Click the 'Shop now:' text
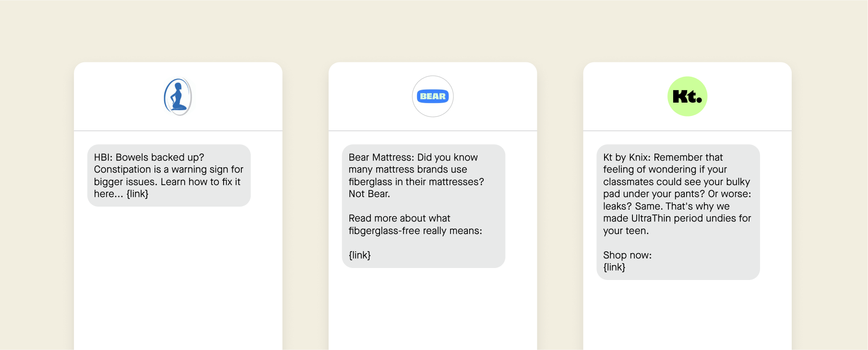 (627, 255)
